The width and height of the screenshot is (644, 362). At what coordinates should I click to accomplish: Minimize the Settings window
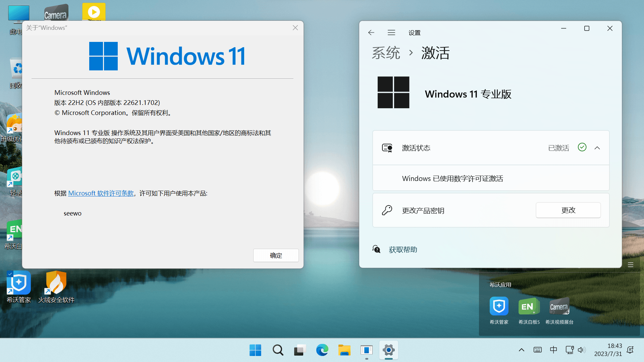point(563,28)
